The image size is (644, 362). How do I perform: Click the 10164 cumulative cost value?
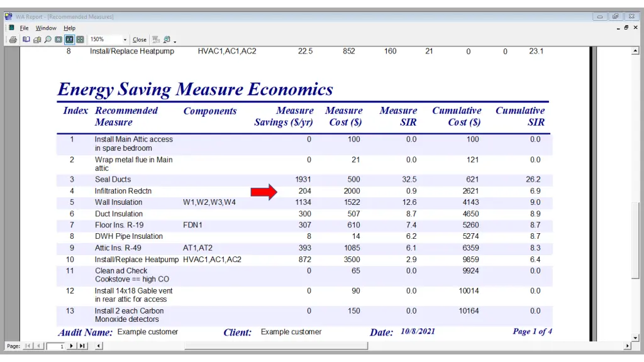click(469, 311)
